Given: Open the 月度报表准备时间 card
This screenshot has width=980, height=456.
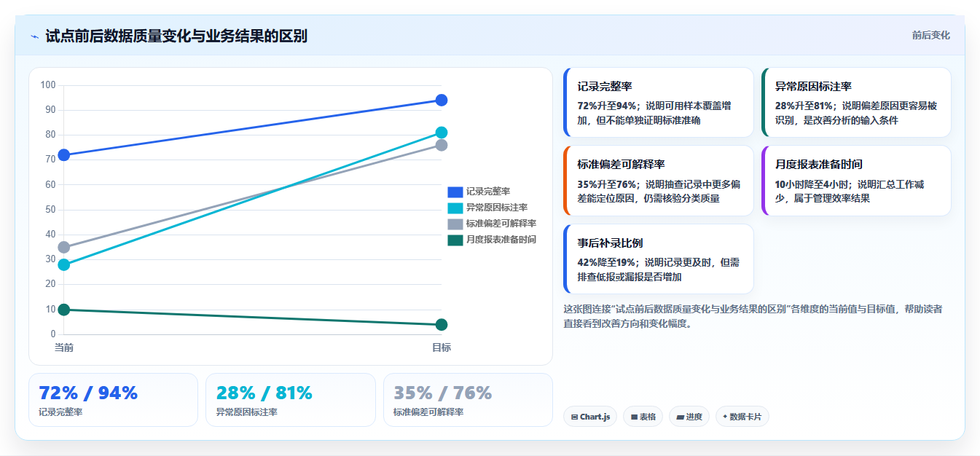Looking at the screenshot, I should point(856,181).
